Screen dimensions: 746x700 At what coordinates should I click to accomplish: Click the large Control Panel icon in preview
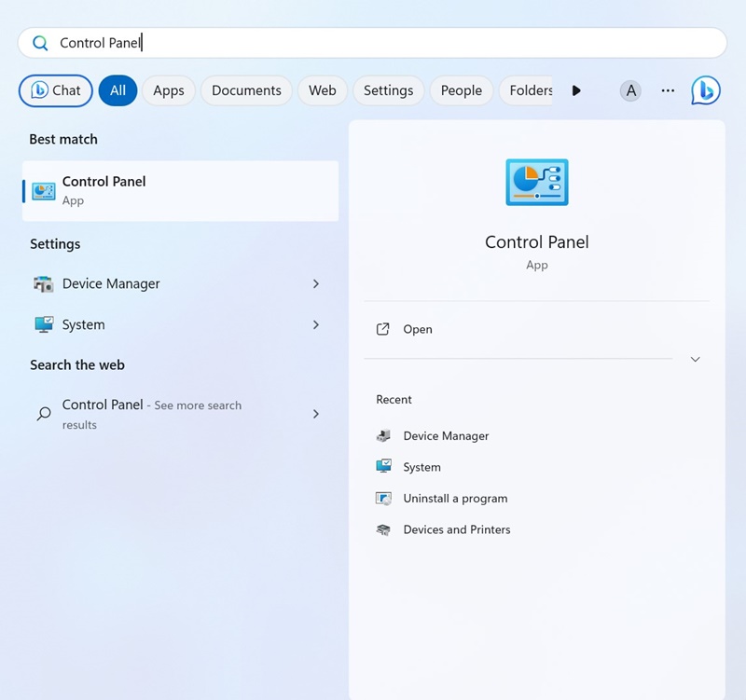click(536, 182)
